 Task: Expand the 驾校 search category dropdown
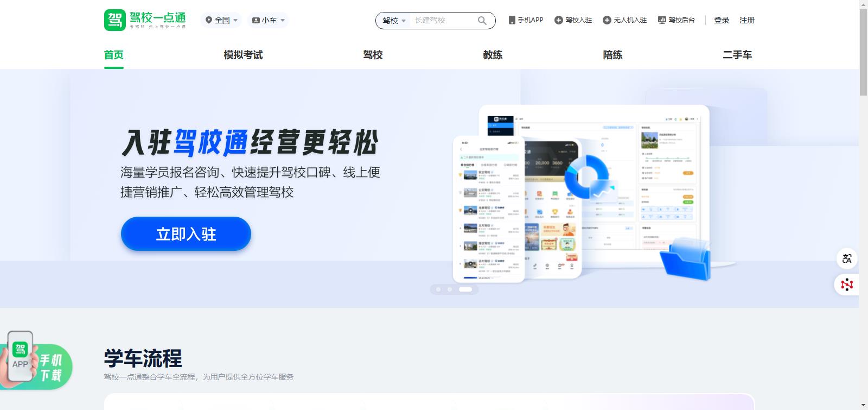(394, 21)
